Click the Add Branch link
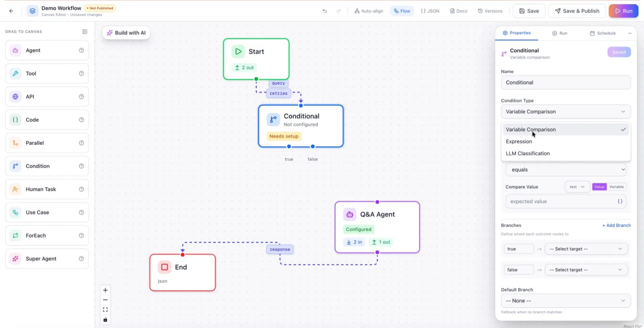 tap(616, 225)
